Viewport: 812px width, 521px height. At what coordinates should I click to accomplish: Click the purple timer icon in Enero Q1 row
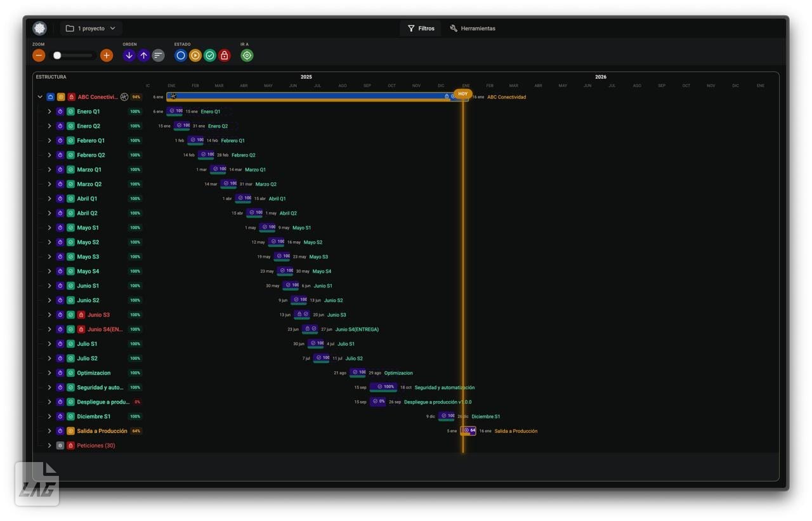coord(60,111)
